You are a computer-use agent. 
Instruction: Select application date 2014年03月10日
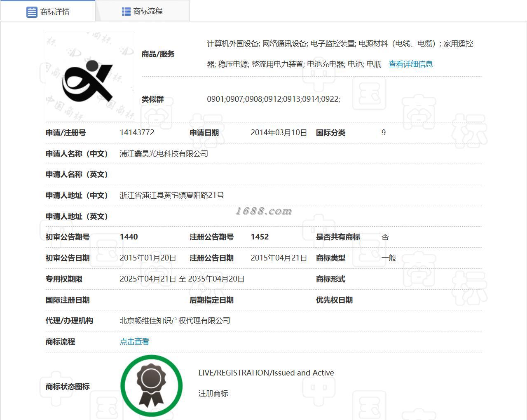[279, 132]
